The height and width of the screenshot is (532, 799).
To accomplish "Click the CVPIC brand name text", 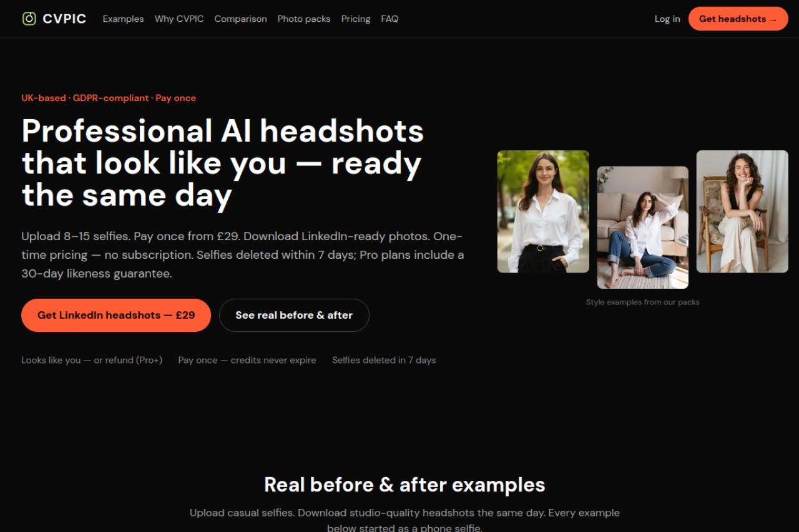I will coord(64,19).
